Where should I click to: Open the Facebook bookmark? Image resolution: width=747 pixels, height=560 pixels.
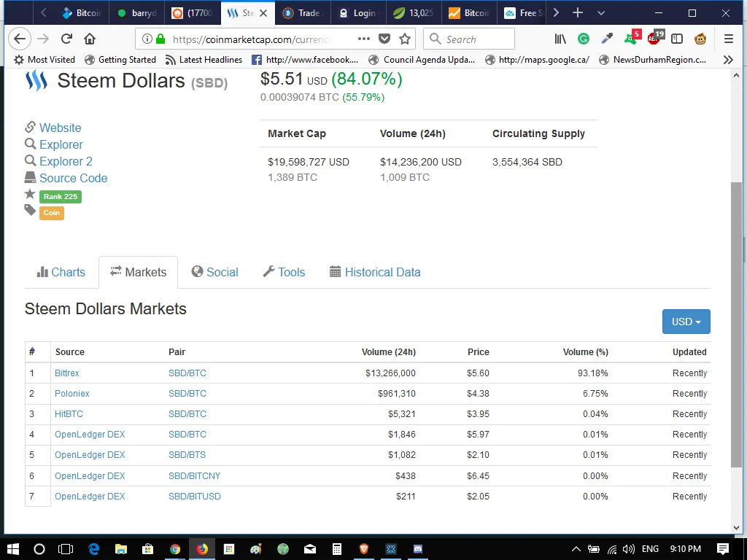coord(305,60)
